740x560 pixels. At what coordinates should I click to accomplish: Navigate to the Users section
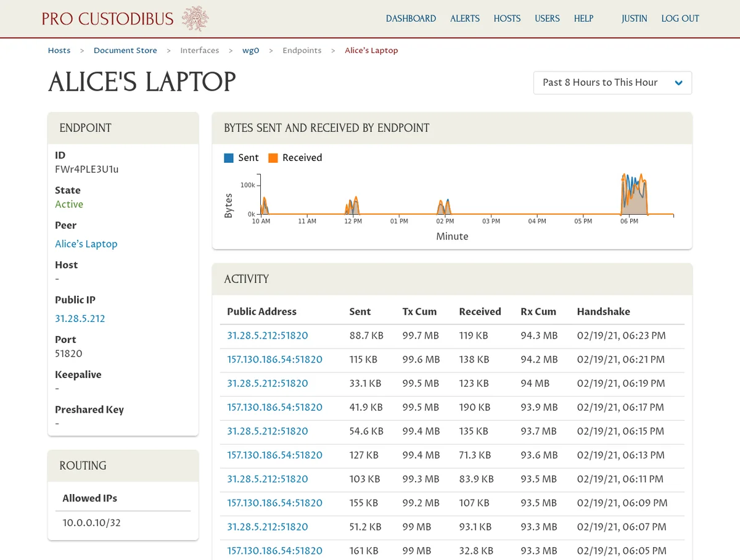click(547, 19)
